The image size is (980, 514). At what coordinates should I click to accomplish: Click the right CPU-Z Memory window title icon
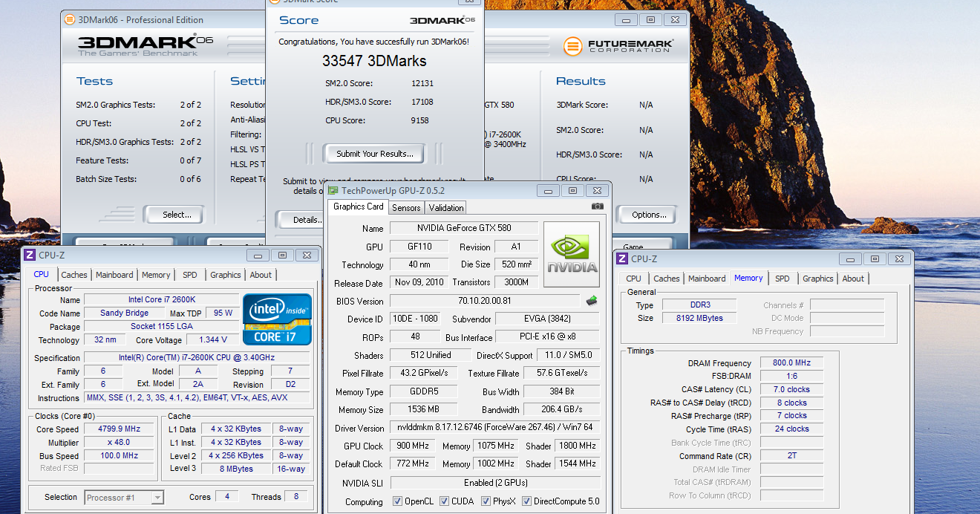tap(622, 259)
